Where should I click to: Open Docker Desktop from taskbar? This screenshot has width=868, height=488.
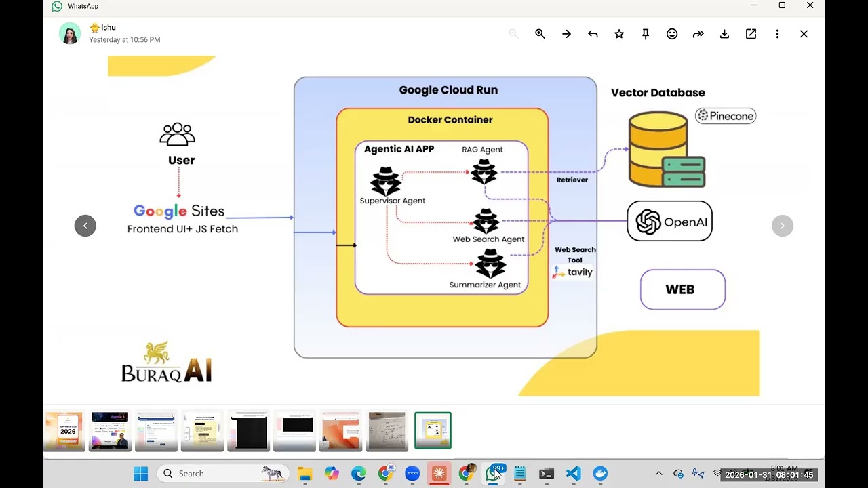pyautogui.click(x=600, y=473)
